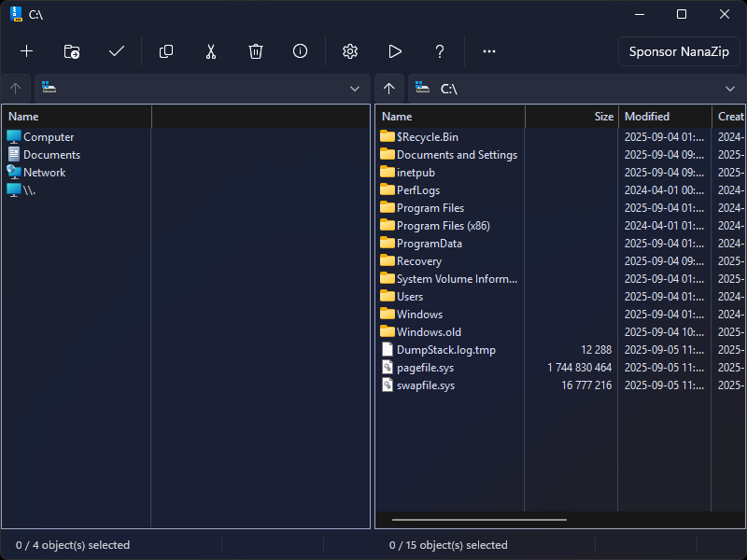Image resolution: width=747 pixels, height=560 pixels.
Task: Sort by Name column in right pane
Action: tap(451, 117)
